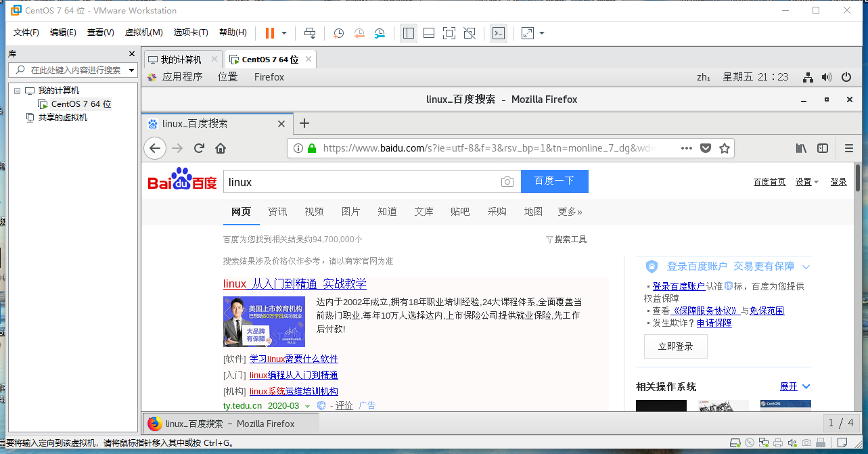Select 共享的虚拟机 in the library
Viewport: 868px width, 454px height.
(62, 118)
